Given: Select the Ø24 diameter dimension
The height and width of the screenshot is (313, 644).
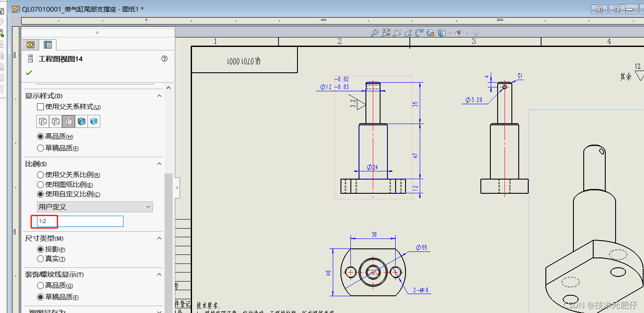Looking at the screenshot, I should coord(372,167).
